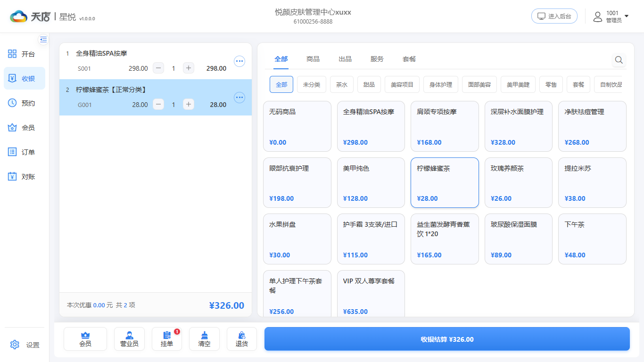
Task: Select a 营业员 salesperson
Action: (129, 339)
